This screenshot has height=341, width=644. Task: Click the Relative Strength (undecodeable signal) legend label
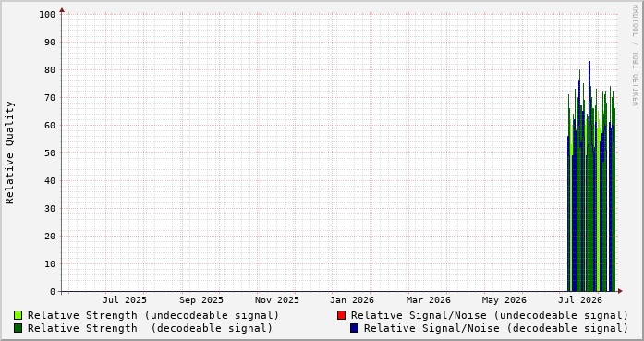[x=153, y=315]
